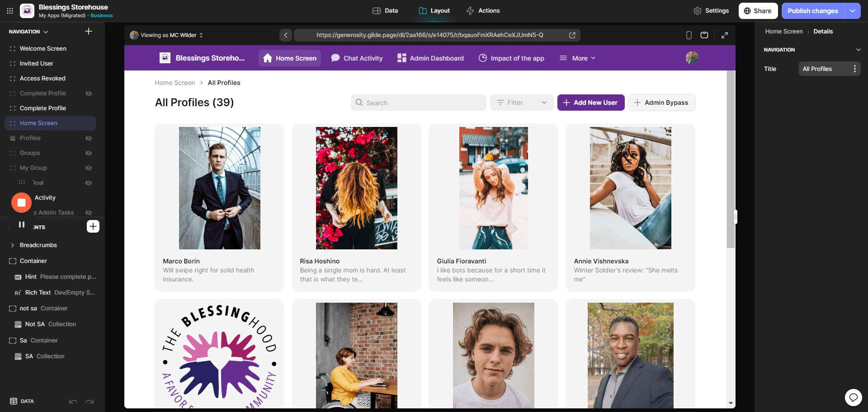Collapse the NAVIGATION section in right panel
This screenshot has width=868, height=412.
pos(858,50)
